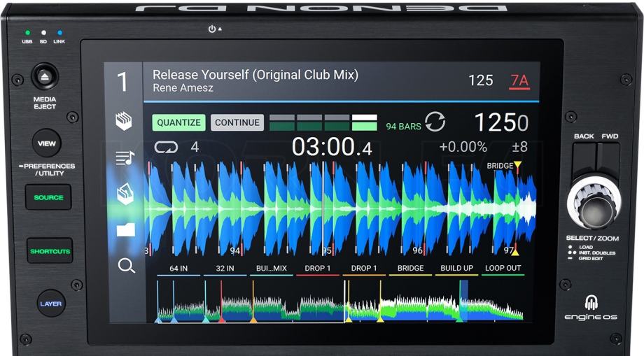Push the Media Eject button
644x356 pixels.
pos(45,76)
